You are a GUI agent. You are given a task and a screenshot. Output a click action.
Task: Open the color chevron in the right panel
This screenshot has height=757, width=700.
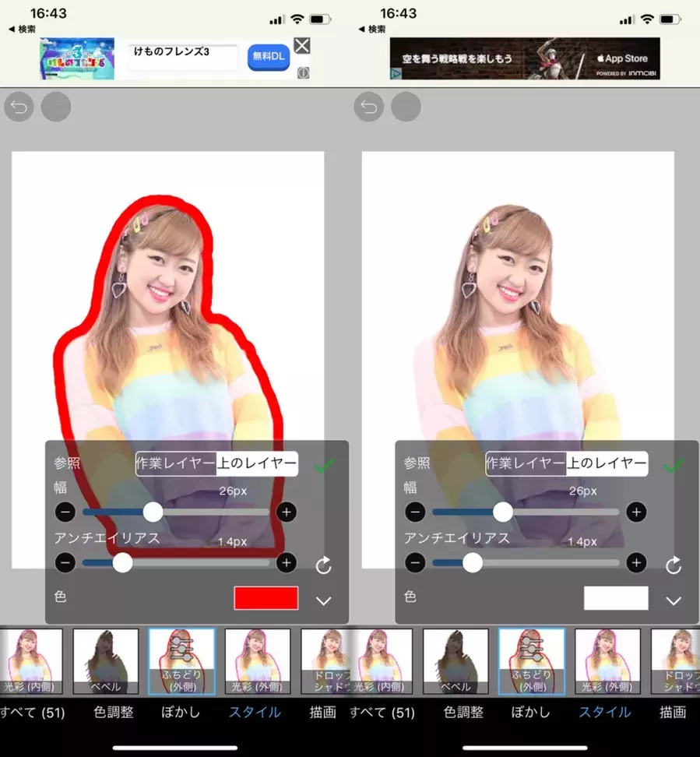pos(674,600)
